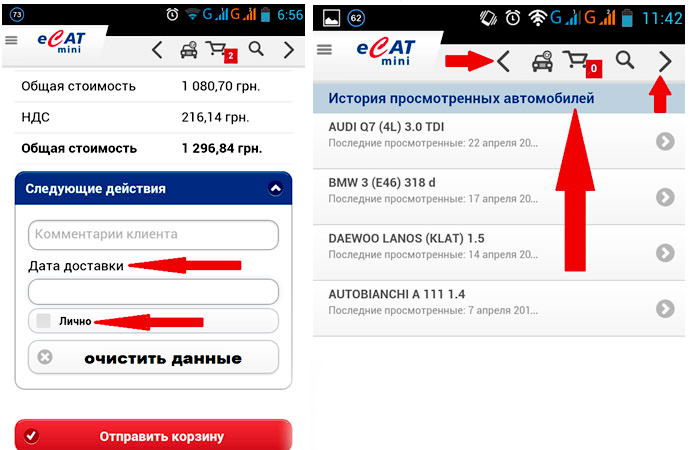
Task: Click the Отправить корзину button
Action: click(x=153, y=435)
